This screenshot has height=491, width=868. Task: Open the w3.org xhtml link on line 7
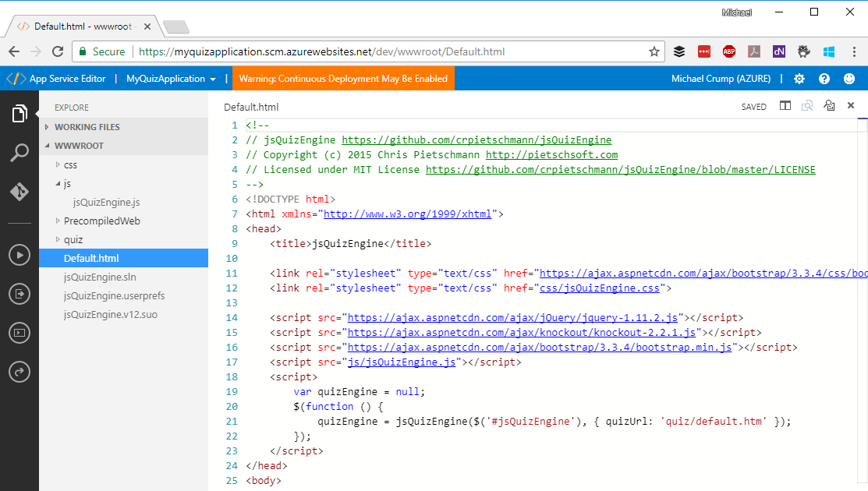407,214
